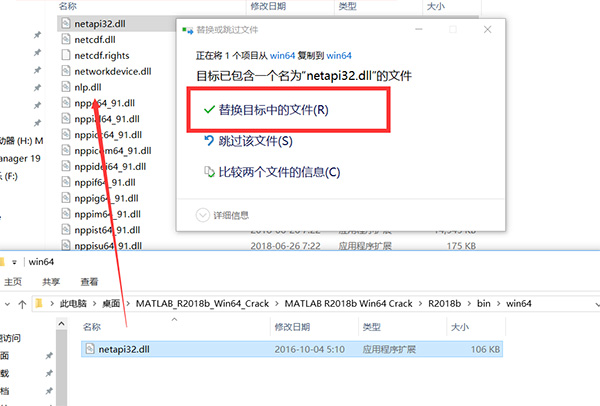Image resolution: width=600 pixels, height=406 pixels.
Task: Sort lower list by Type header
Action: [x=372, y=327]
